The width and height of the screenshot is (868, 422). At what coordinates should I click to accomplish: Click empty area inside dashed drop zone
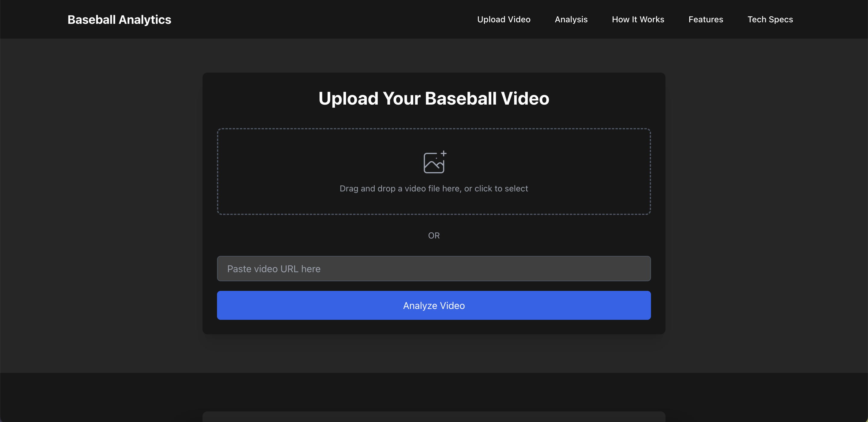coord(286,162)
